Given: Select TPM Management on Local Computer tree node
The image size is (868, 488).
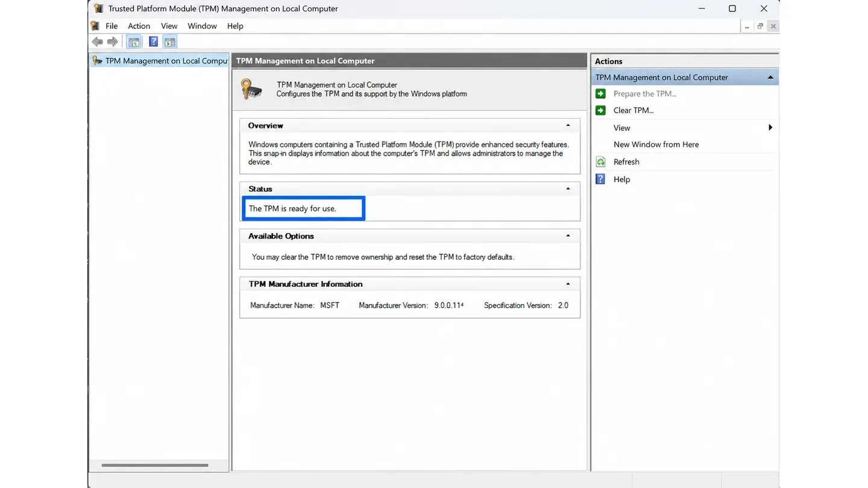Looking at the screenshot, I should tap(159, 60).
